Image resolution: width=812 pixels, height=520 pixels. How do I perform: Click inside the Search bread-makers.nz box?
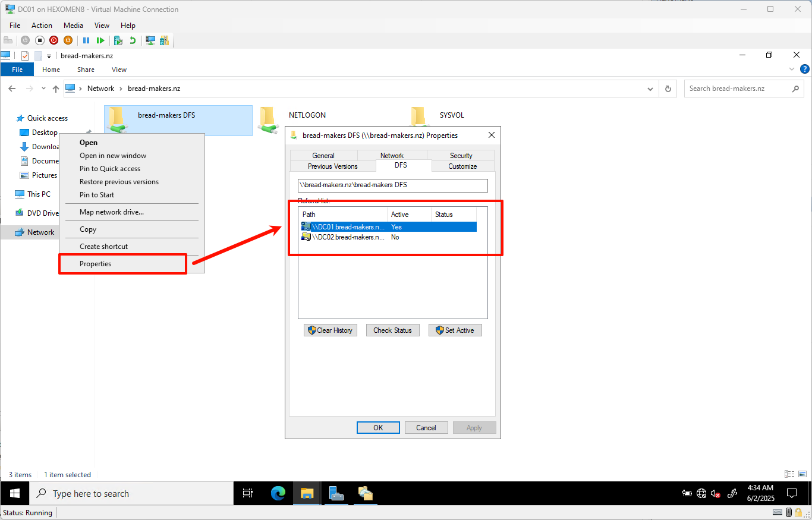(x=737, y=88)
